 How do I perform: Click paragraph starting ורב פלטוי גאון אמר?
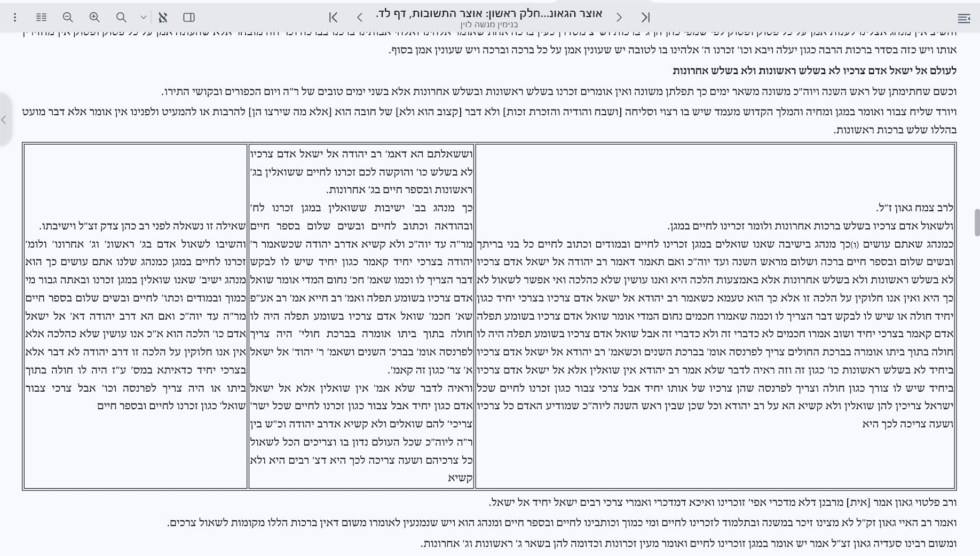[x=723, y=502]
